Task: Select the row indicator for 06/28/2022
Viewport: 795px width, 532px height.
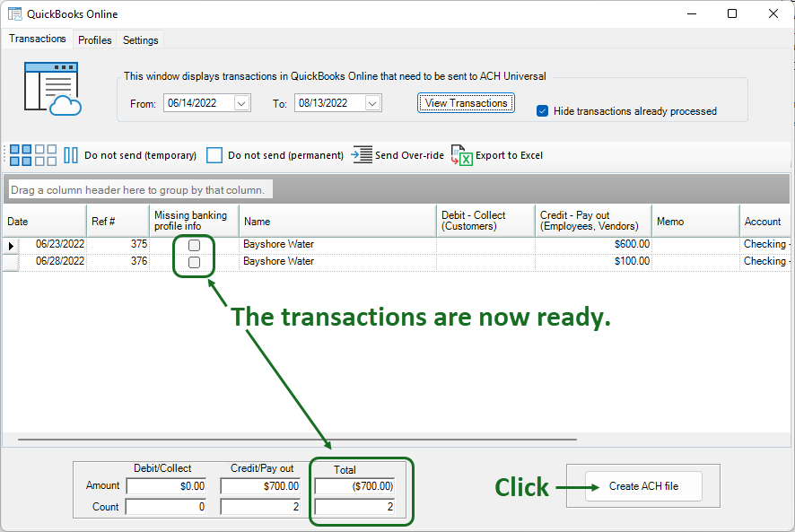Action: 11,262
